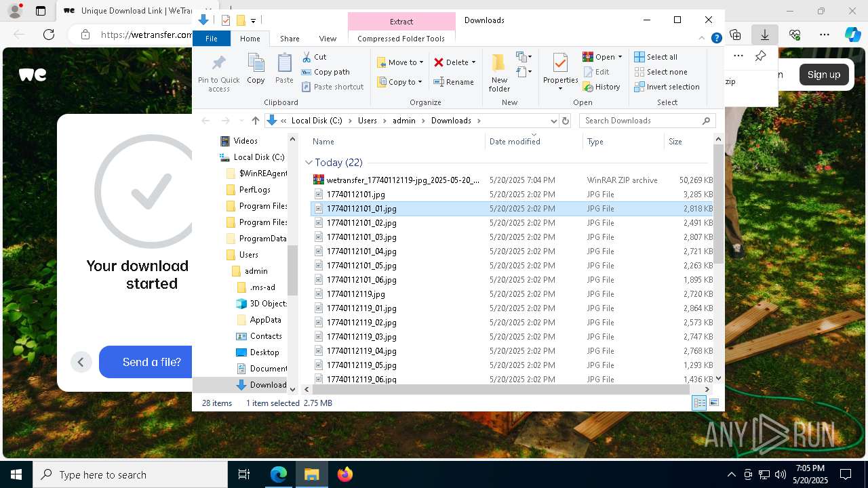This screenshot has height=488, width=868.
Task: Click the Cut command
Action: point(314,57)
